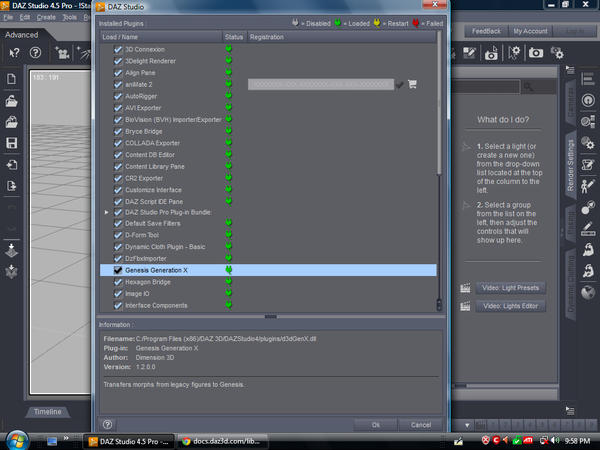The width and height of the screenshot is (600, 450).
Task: Toggle the Genesis Generation X checkbox
Action: point(118,270)
